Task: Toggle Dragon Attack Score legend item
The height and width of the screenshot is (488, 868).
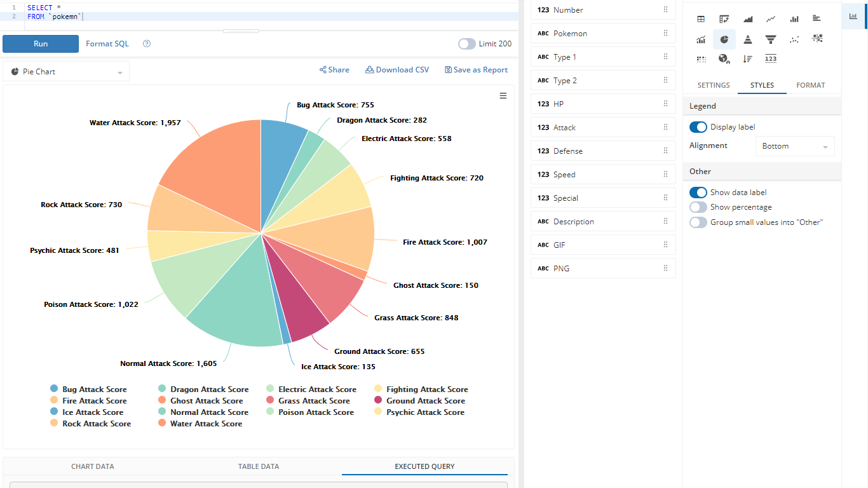Action: 203,390
